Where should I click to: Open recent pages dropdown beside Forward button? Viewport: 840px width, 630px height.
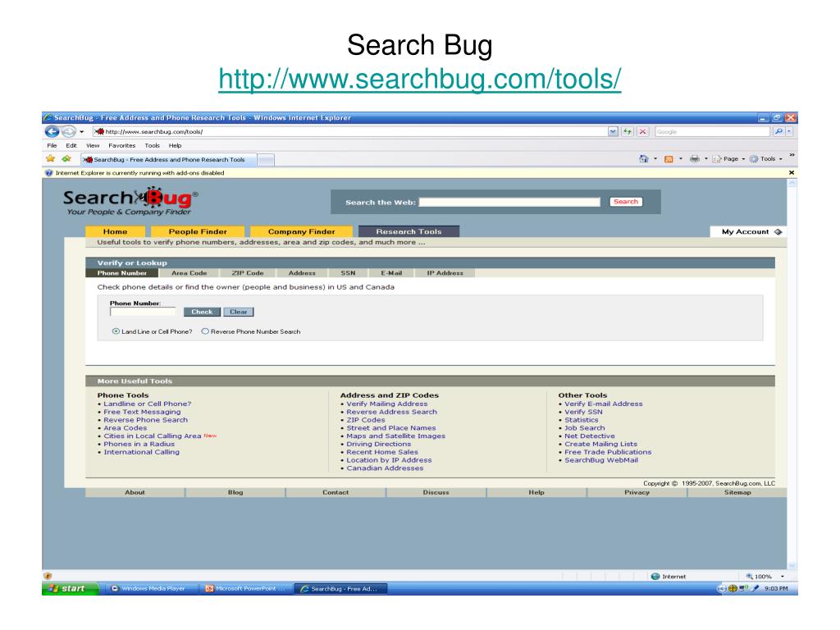tap(81, 132)
